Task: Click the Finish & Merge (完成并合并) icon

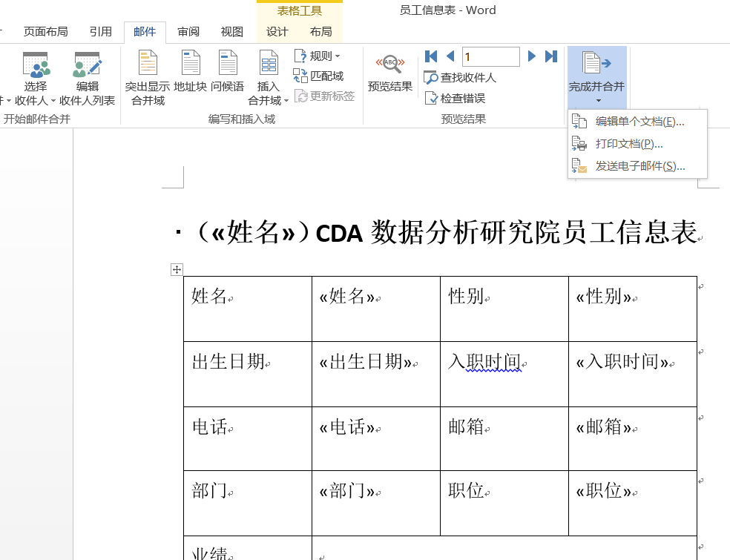Action: pyautogui.click(x=596, y=63)
